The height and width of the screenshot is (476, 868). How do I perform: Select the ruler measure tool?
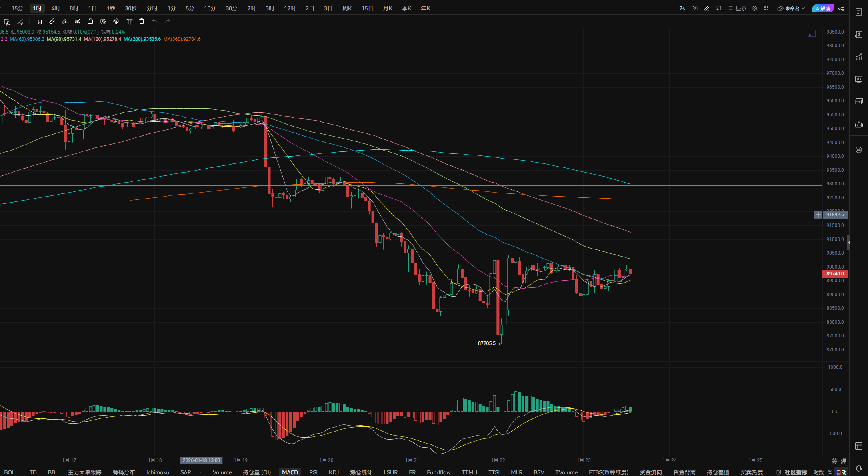52,21
